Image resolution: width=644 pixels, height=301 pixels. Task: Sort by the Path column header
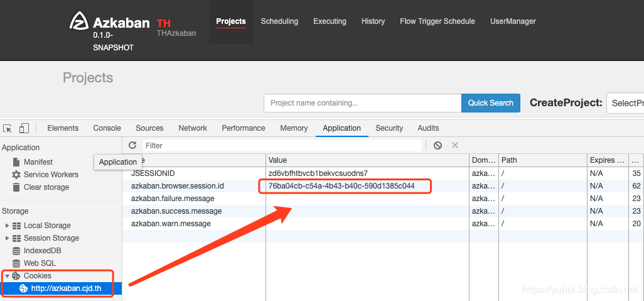pyautogui.click(x=543, y=160)
